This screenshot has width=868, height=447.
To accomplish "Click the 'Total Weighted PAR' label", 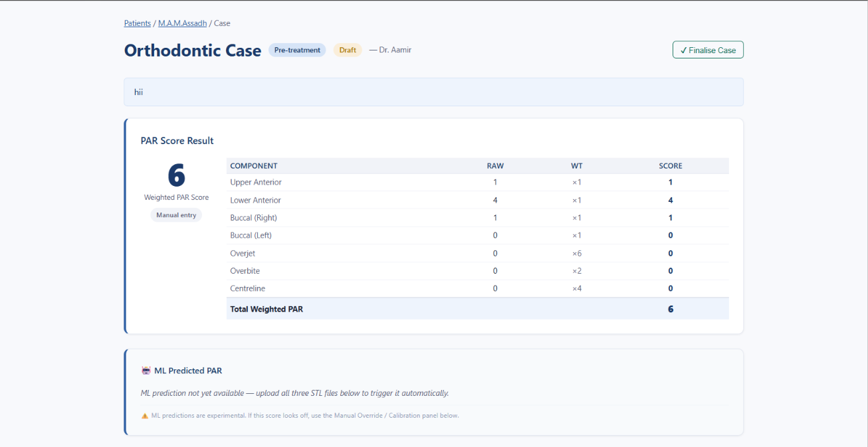I will (x=267, y=309).
